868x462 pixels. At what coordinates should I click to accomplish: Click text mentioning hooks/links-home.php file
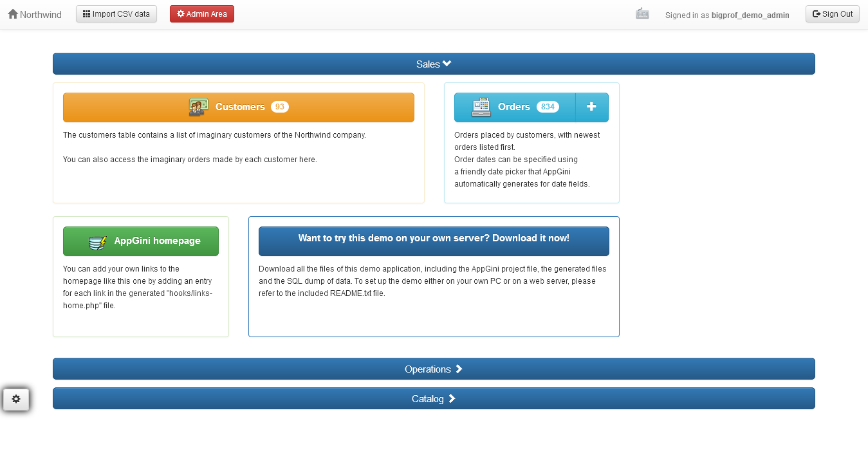coord(138,287)
